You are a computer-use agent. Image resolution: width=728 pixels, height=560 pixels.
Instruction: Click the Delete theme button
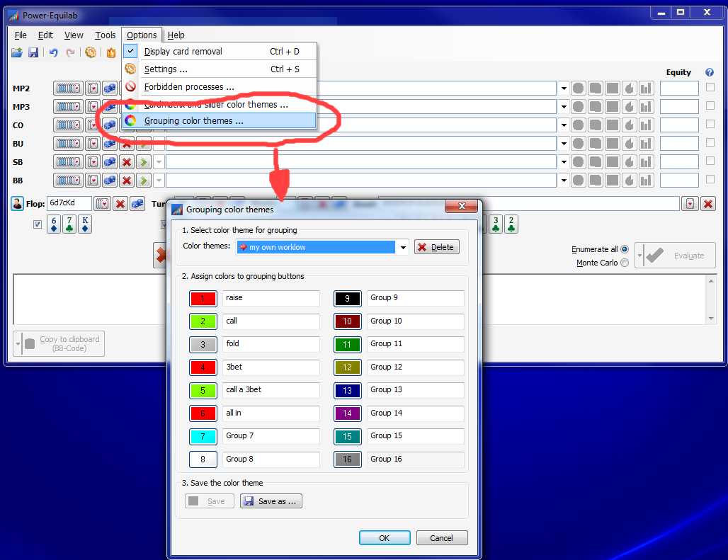coord(437,247)
